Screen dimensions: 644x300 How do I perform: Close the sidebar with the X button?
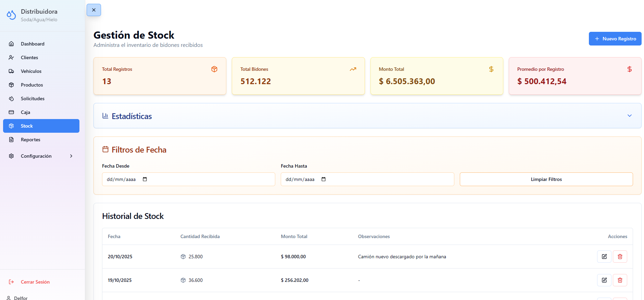94,10
